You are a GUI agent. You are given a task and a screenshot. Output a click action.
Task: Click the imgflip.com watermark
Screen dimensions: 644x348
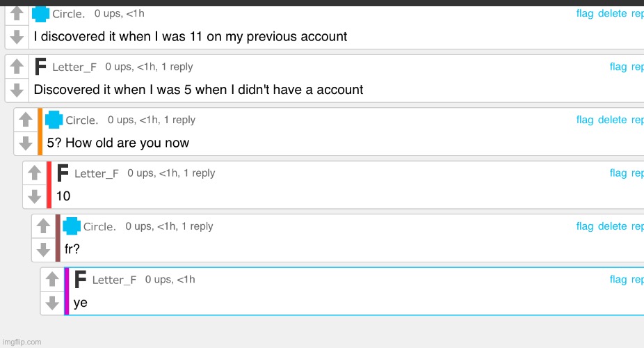tap(22, 342)
